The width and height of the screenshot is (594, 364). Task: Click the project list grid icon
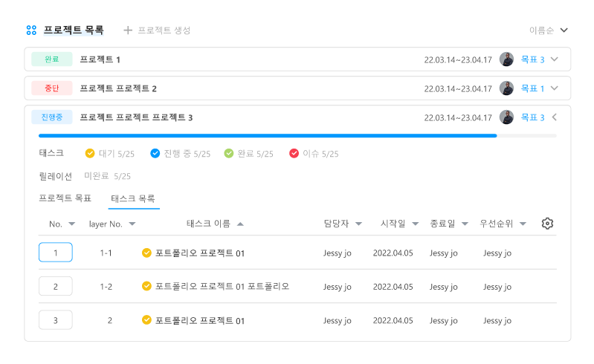click(x=31, y=30)
